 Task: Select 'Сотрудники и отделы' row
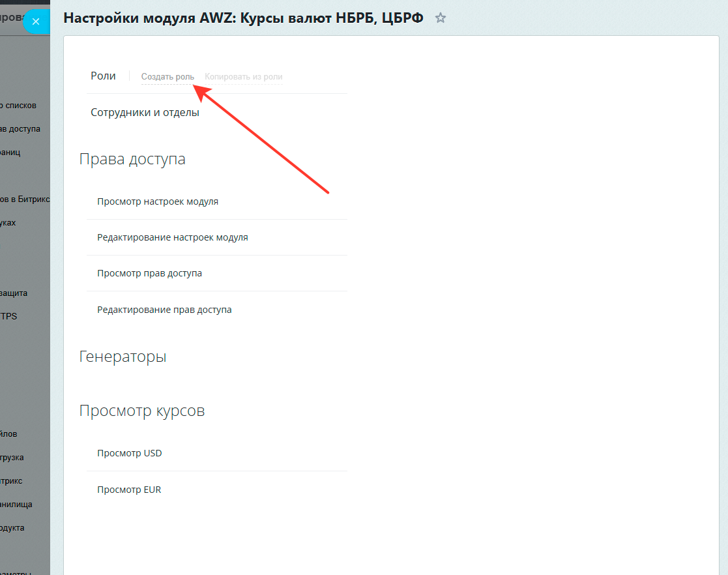click(x=145, y=113)
